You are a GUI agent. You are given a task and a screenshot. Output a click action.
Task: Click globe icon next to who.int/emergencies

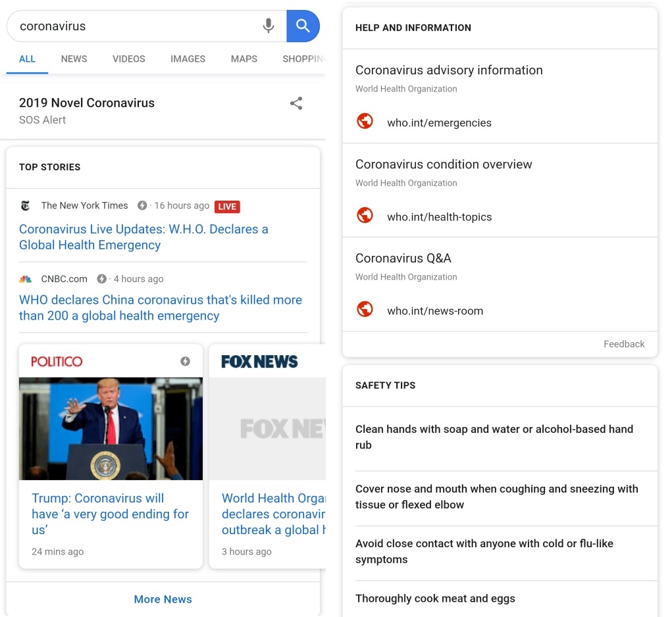click(x=365, y=121)
